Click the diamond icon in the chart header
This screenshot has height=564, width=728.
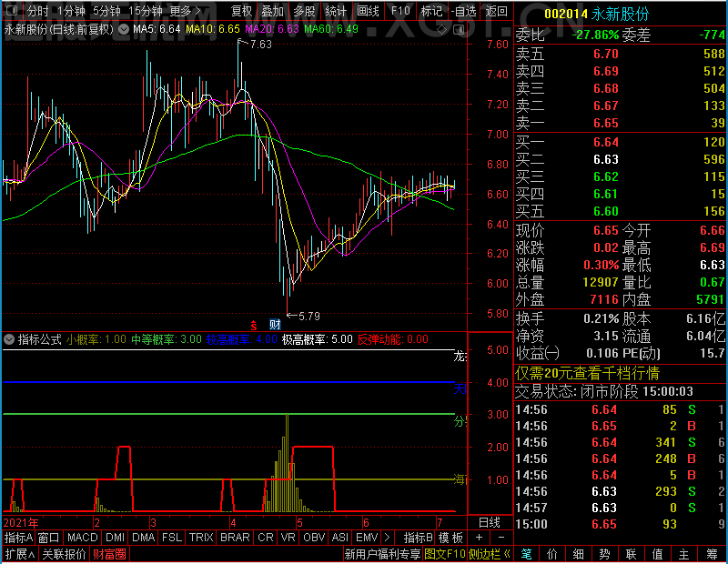[x=441, y=30]
